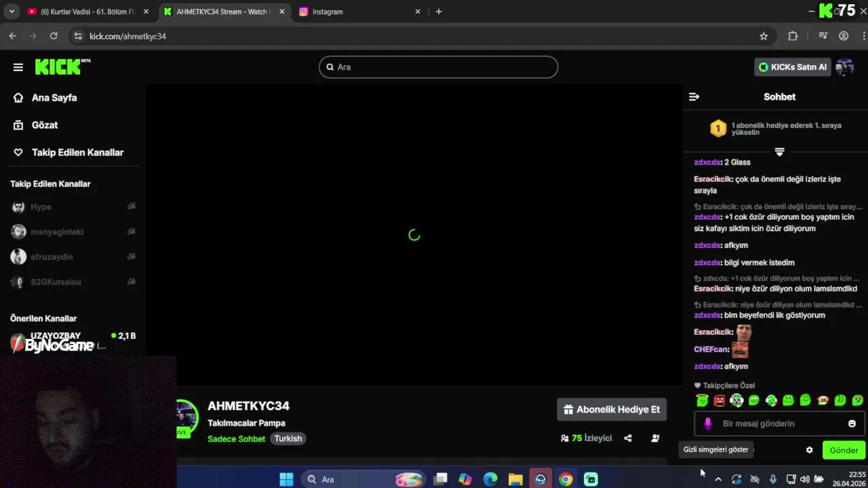Reload the Kick page

pyautogui.click(x=54, y=36)
